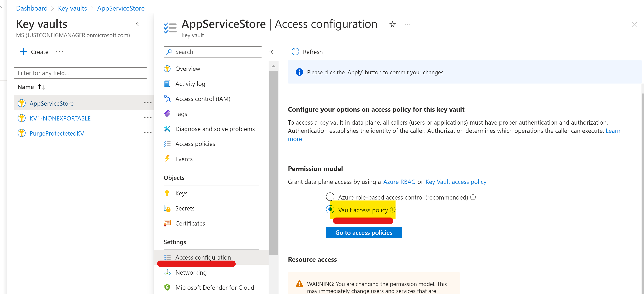Click the Diagnose and solve problems wrench icon
644x294 pixels.
[x=167, y=129]
